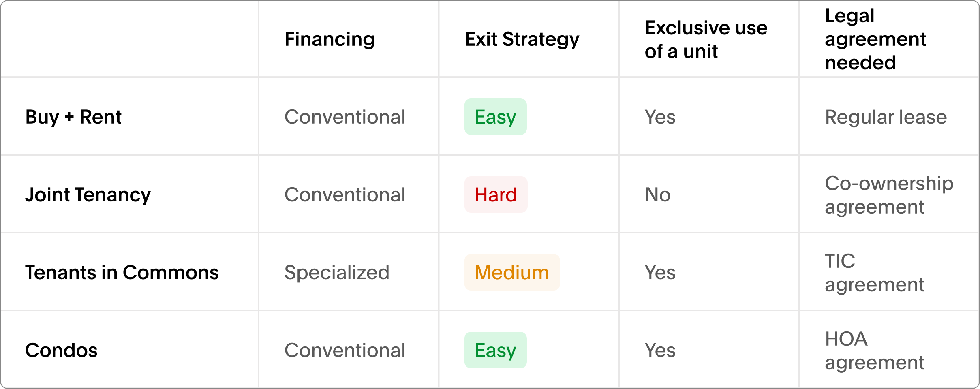
Task: Click the red Hard badge
Action: coord(496,195)
